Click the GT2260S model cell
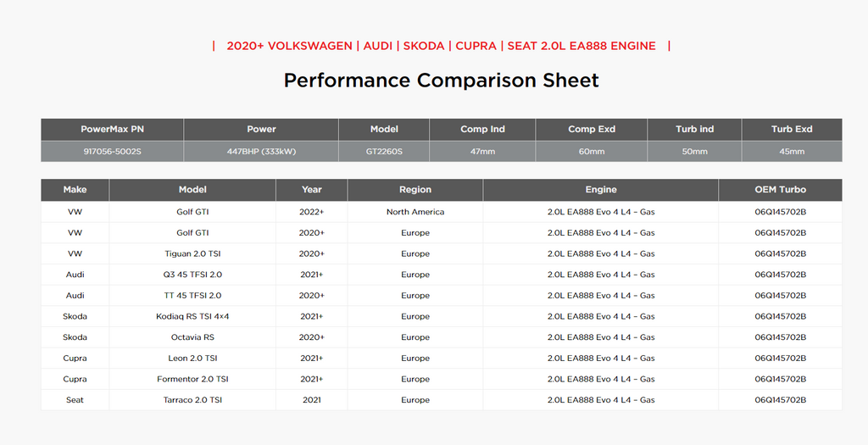868x445 pixels. point(384,151)
